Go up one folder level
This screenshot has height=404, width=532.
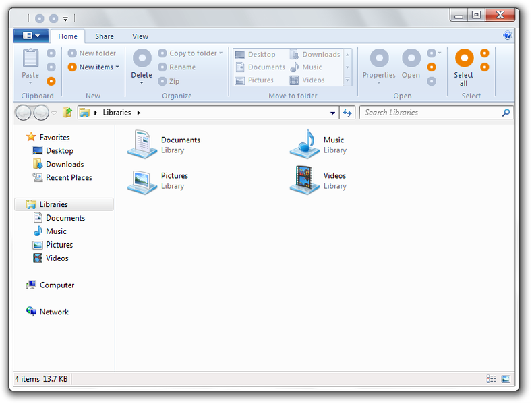tap(67, 113)
